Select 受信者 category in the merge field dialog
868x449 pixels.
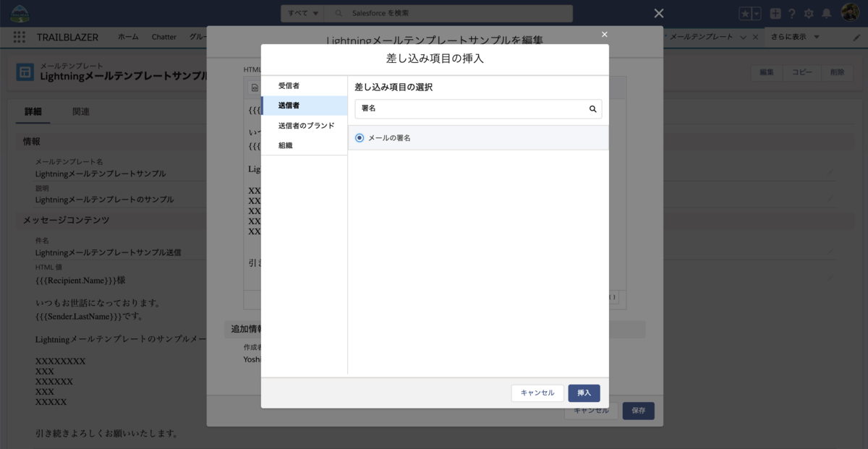coord(304,86)
